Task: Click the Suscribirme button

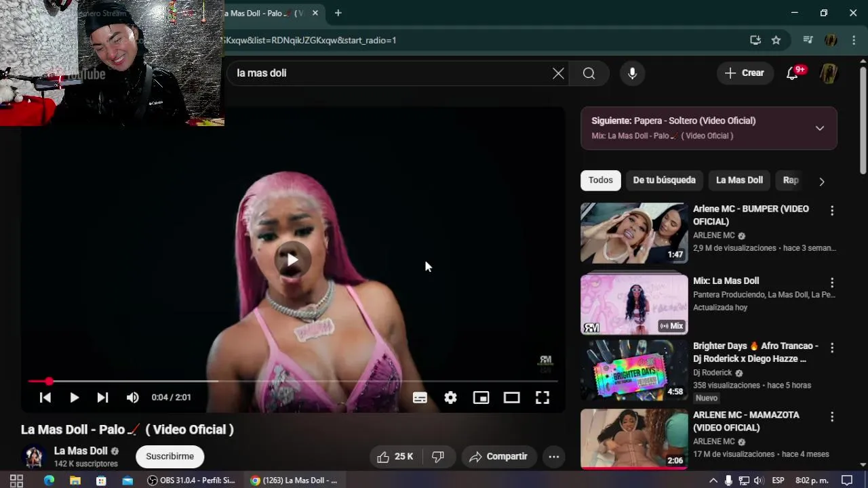Action: pyautogui.click(x=170, y=457)
